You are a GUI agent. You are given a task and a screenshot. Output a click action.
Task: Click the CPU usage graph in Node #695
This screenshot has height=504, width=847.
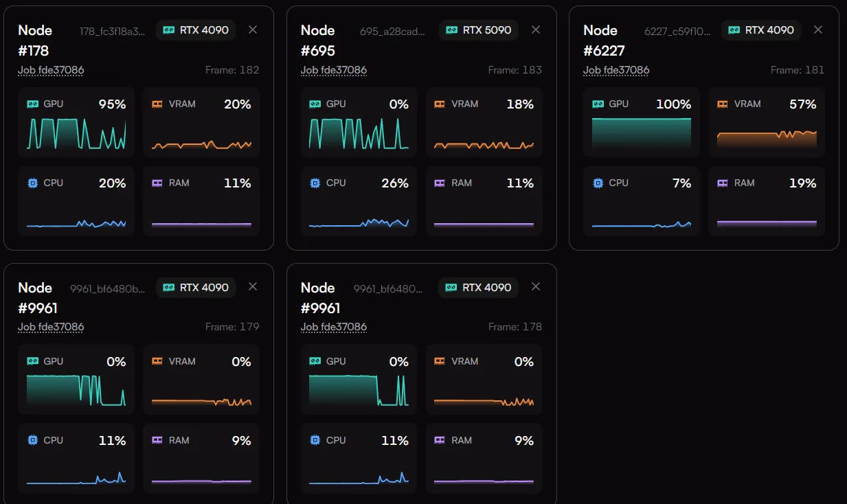pyautogui.click(x=359, y=222)
